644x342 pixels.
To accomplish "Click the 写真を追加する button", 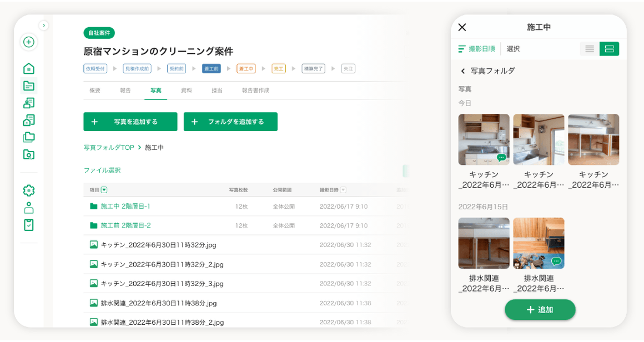I will tap(130, 122).
